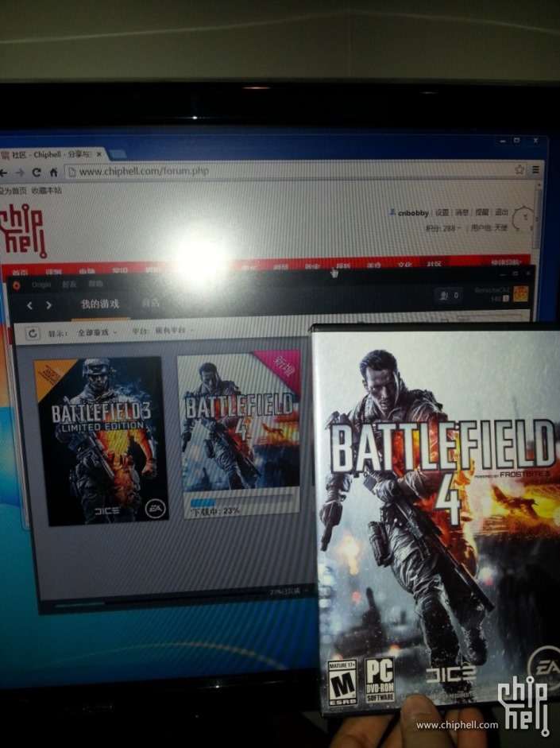Click Chrome's home icon
This screenshot has height=748, width=560.
53,172
